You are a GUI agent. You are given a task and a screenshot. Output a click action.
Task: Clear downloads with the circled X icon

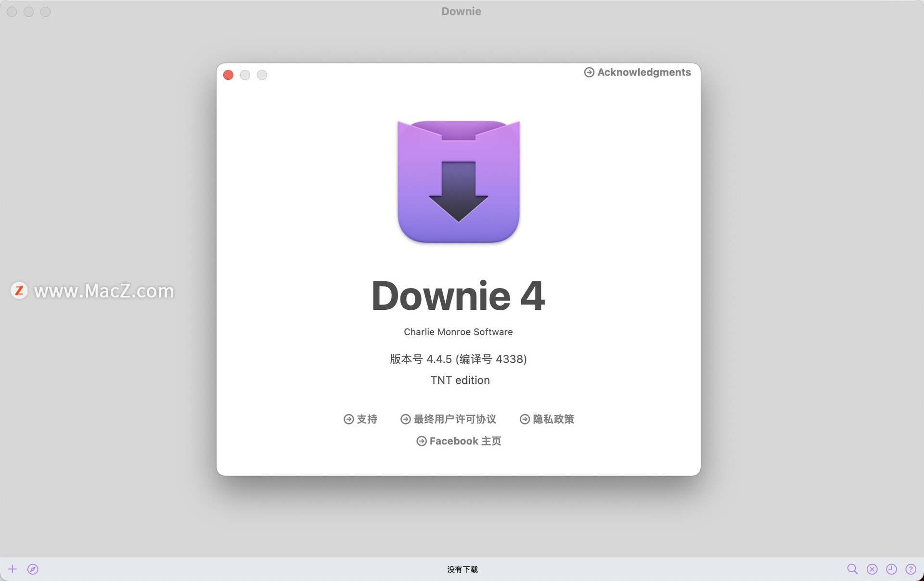coord(872,569)
